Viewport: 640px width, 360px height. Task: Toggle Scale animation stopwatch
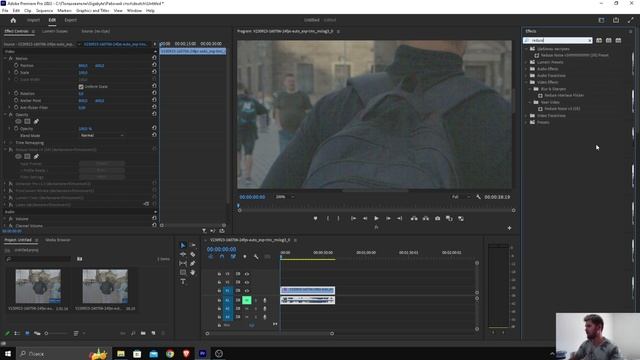(16, 72)
